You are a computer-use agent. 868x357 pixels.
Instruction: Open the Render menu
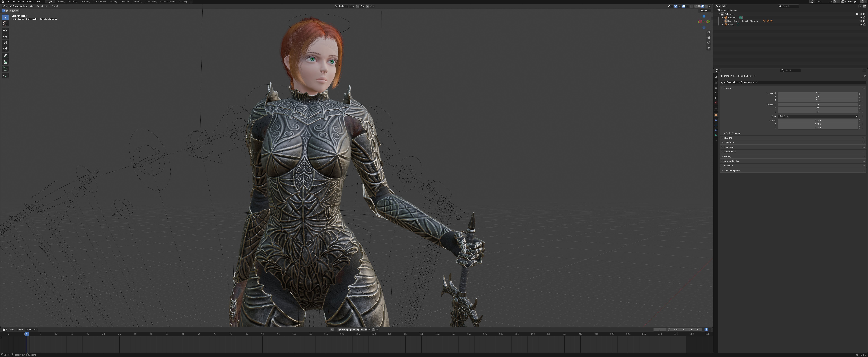tap(20, 2)
